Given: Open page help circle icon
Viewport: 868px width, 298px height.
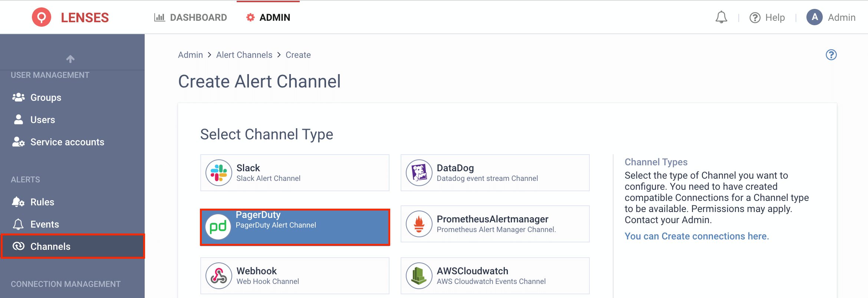Looking at the screenshot, I should pos(831,55).
